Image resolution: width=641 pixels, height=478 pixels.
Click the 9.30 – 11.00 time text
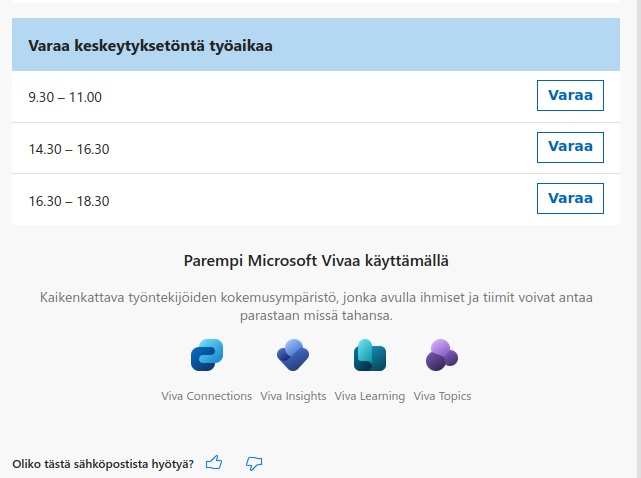pyautogui.click(x=65, y=98)
